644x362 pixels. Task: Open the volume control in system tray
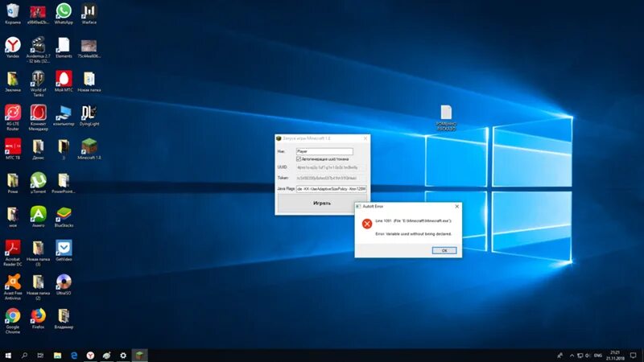click(588, 356)
